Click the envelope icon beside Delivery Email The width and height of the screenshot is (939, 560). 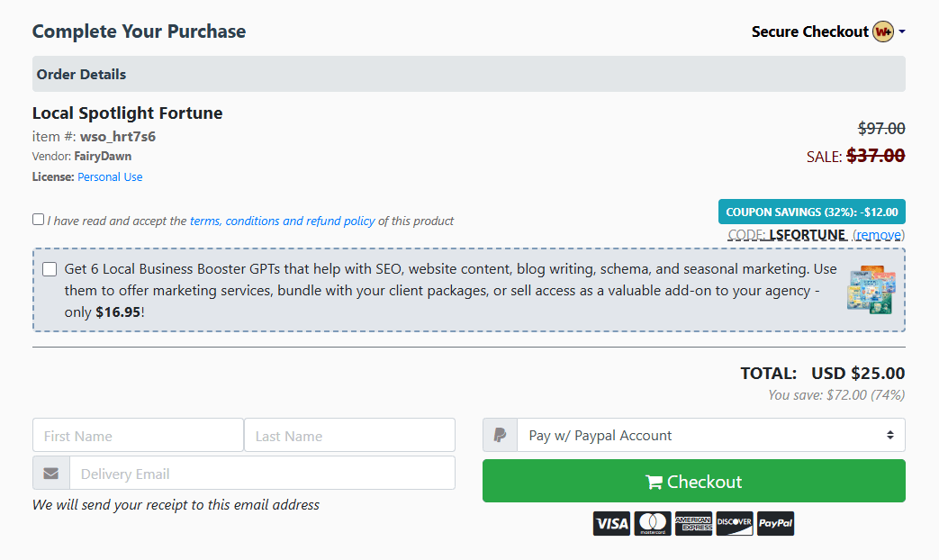[51, 474]
